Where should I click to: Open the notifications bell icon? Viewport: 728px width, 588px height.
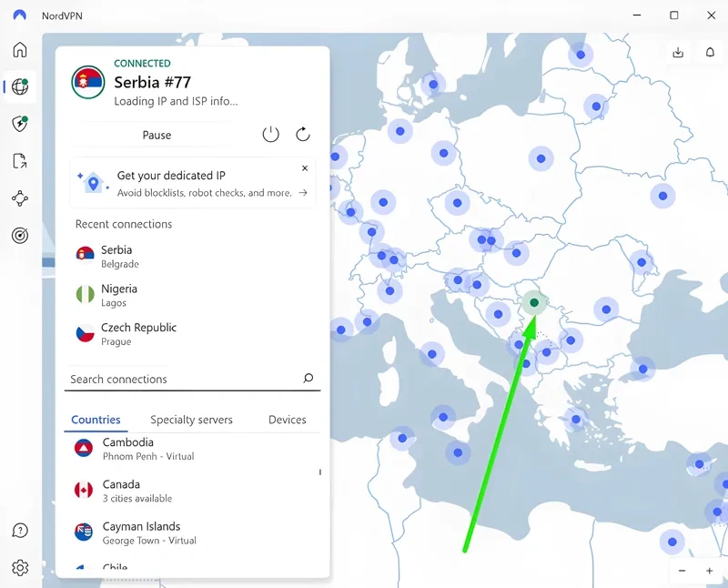click(710, 52)
